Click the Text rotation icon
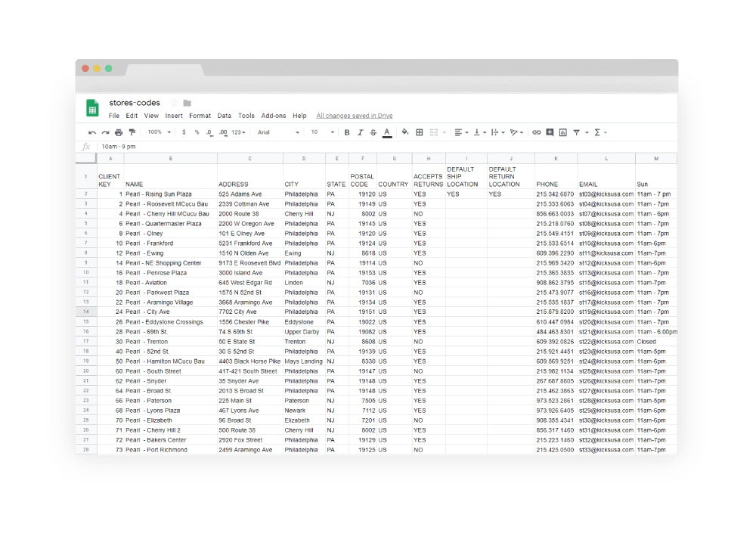756x552 pixels. pos(513,132)
